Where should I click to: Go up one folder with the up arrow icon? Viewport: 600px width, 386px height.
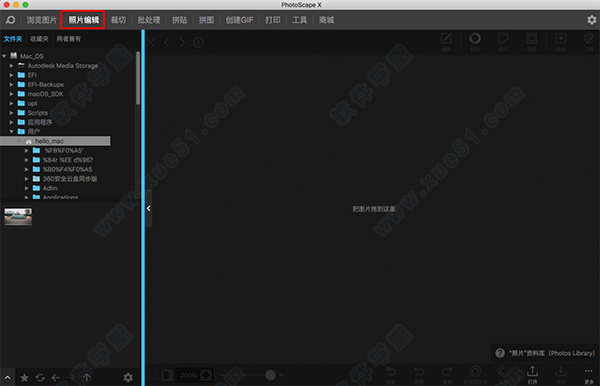tap(87, 378)
